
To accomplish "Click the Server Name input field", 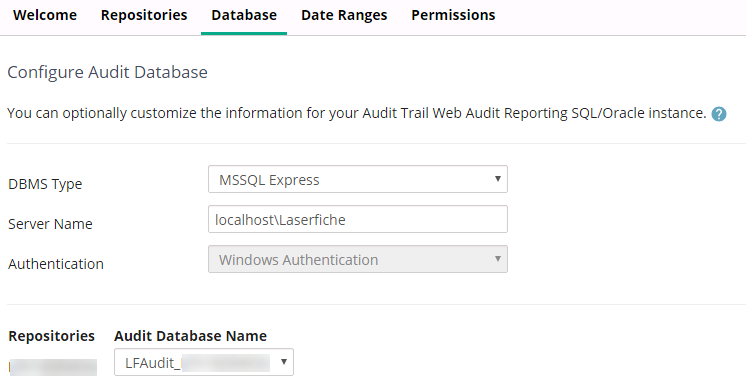I will (358, 219).
